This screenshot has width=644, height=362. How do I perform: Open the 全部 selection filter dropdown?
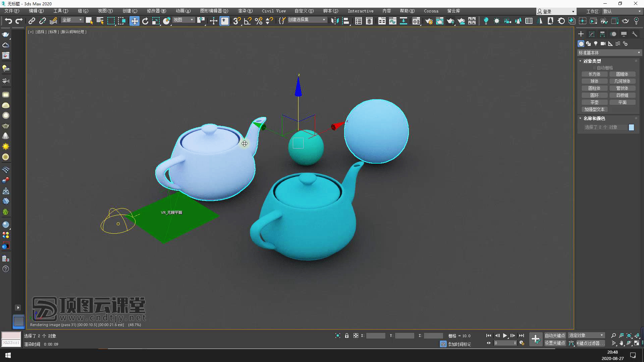pyautogui.click(x=72, y=20)
